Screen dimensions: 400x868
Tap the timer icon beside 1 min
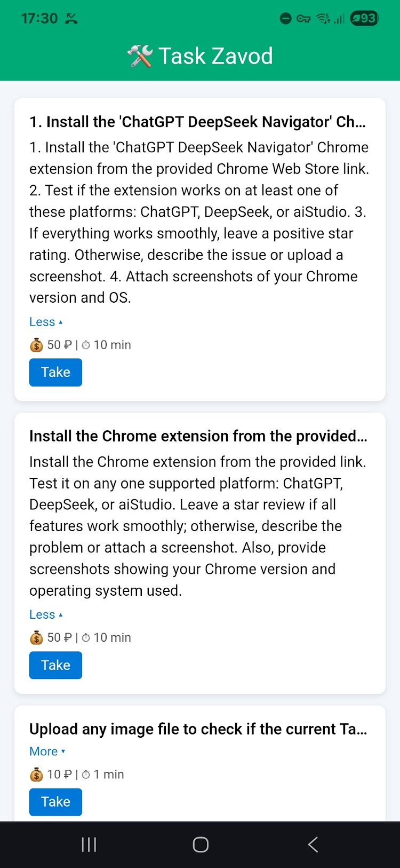point(86,775)
